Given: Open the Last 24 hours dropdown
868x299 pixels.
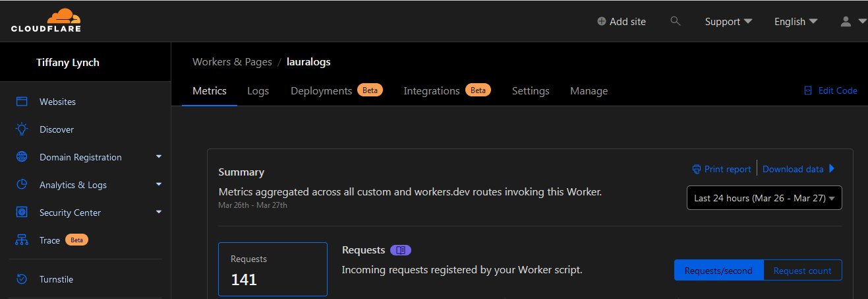Looking at the screenshot, I should pos(764,198).
